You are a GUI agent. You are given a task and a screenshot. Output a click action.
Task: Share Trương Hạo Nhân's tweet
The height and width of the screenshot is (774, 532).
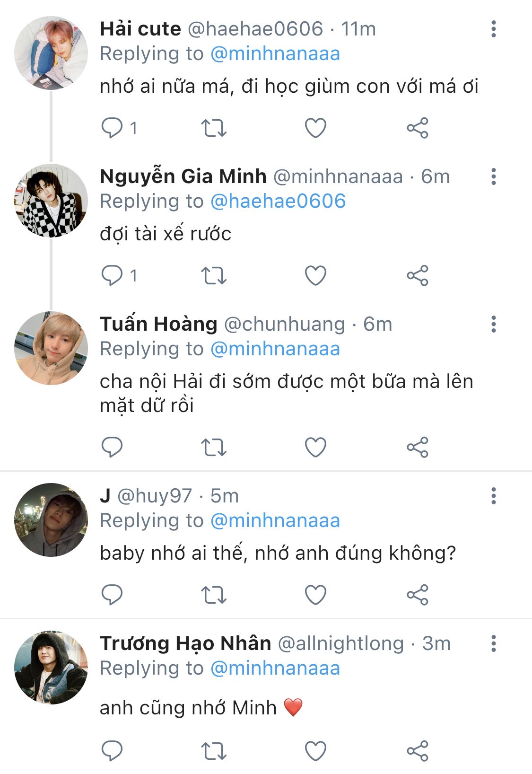coord(417,751)
